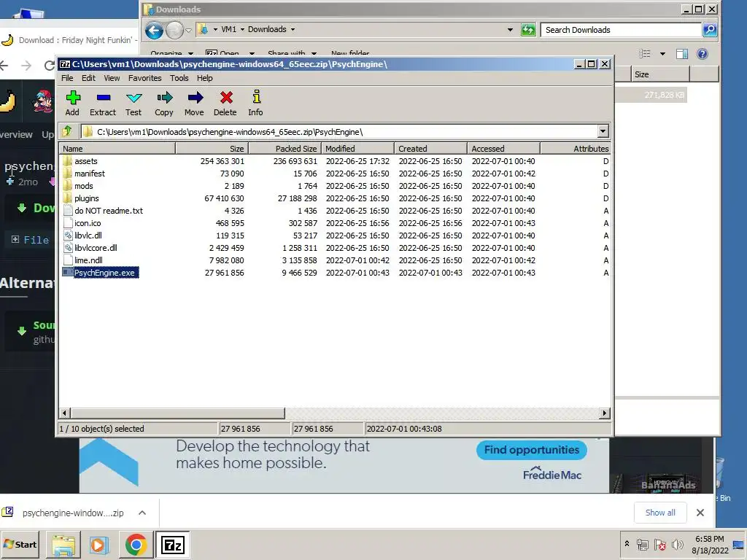Toggle the Explorer preview pane
The image size is (747, 560).
[682, 54]
